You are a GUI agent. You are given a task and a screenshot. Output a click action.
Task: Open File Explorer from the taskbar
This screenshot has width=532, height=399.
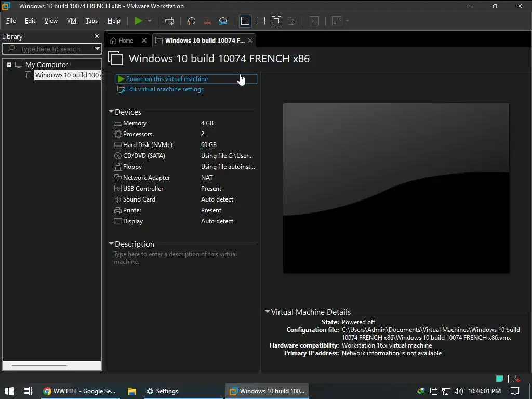[131, 391]
